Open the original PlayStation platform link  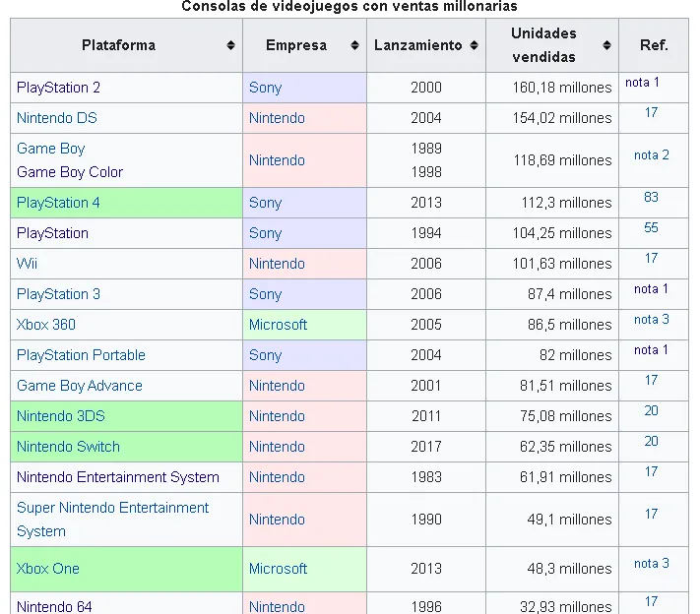[52, 233]
